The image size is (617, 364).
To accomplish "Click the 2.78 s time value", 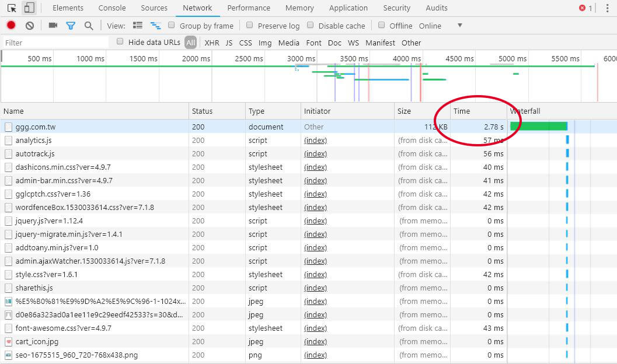I will point(493,127).
